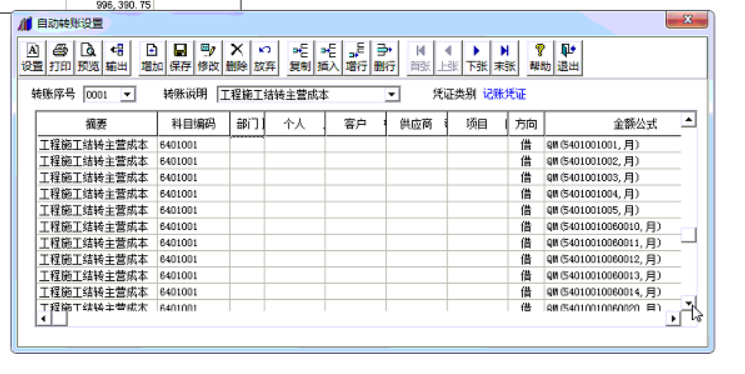Save using the 保存 floppy disk icon
The height and width of the screenshot is (374, 745).
point(180,58)
